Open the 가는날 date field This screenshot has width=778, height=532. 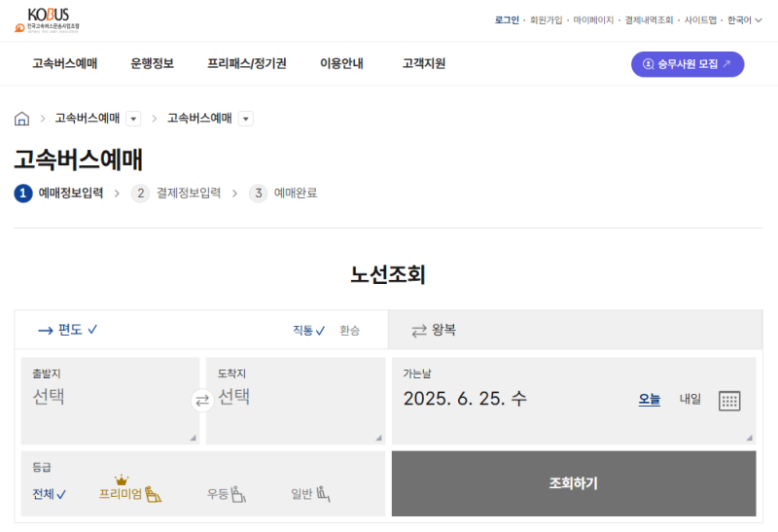pos(574,401)
